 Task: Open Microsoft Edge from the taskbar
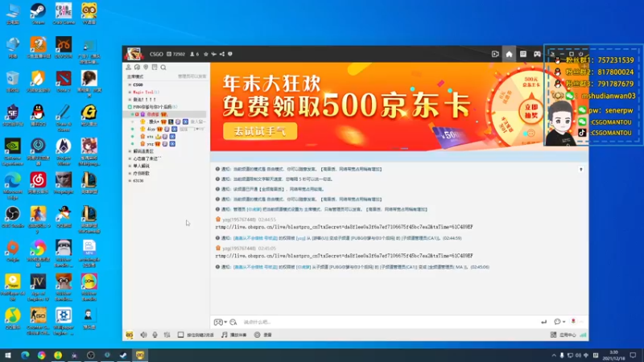(x=25, y=356)
